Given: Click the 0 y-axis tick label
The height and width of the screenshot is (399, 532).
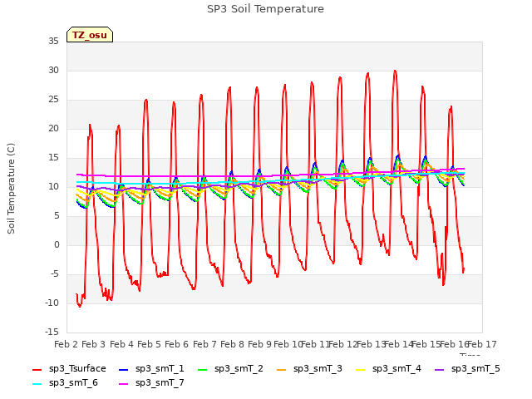Looking at the screenshot, I should click(57, 245).
